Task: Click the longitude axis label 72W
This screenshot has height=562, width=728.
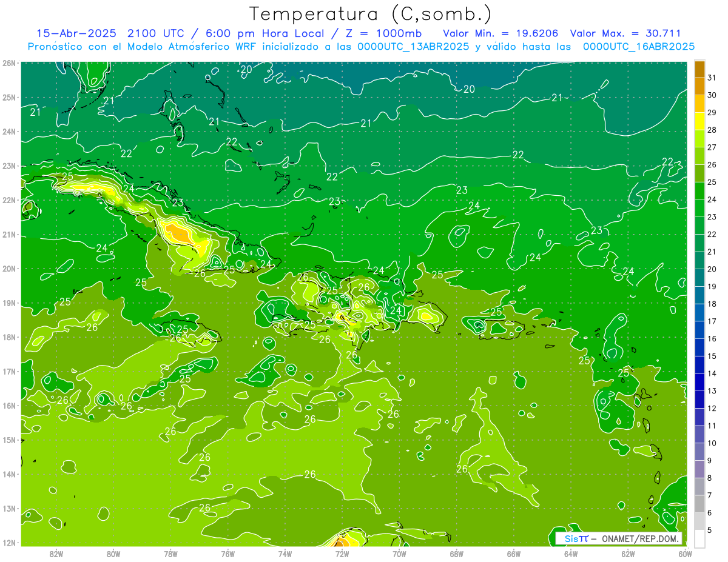Action: pos(342,554)
